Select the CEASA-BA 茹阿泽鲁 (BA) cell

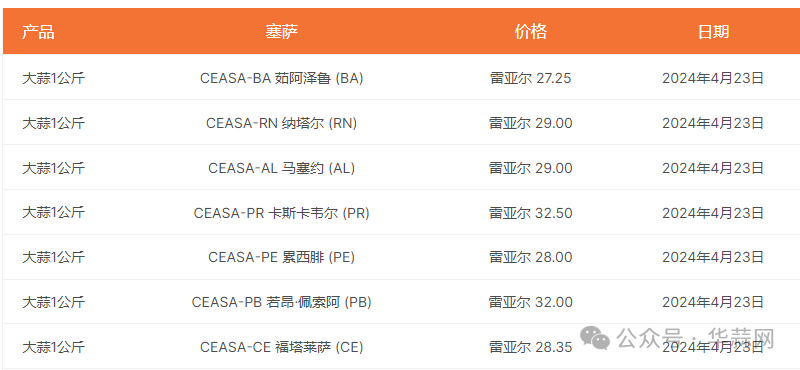click(x=281, y=78)
